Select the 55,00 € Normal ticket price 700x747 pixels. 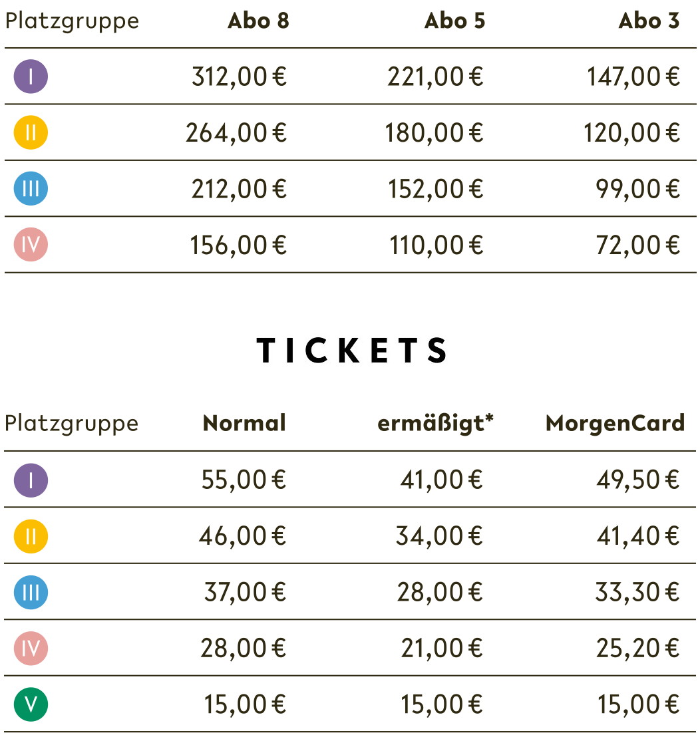[244, 480]
